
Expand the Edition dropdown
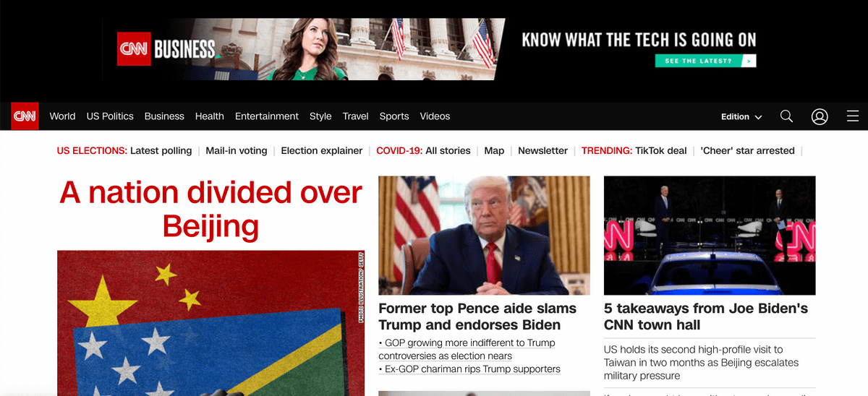coord(741,116)
